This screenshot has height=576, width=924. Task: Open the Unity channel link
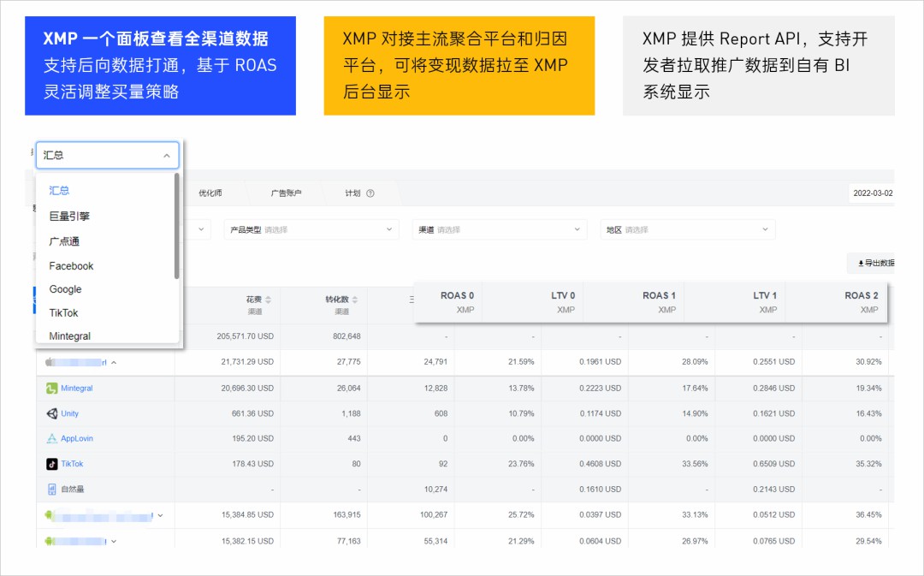pyautogui.click(x=69, y=413)
